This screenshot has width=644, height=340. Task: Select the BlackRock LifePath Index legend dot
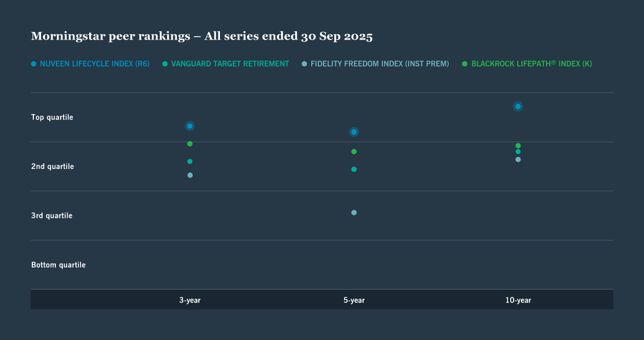click(x=465, y=64)
